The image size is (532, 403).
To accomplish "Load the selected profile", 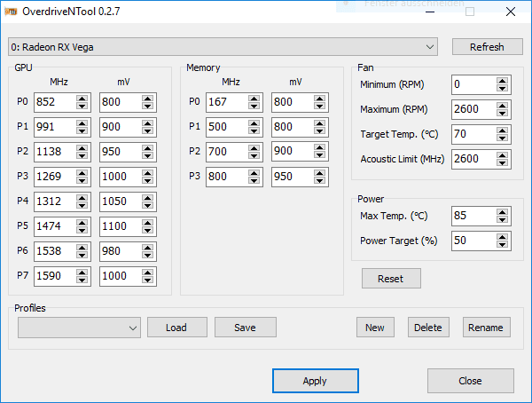I will click(x=177, y=328).
